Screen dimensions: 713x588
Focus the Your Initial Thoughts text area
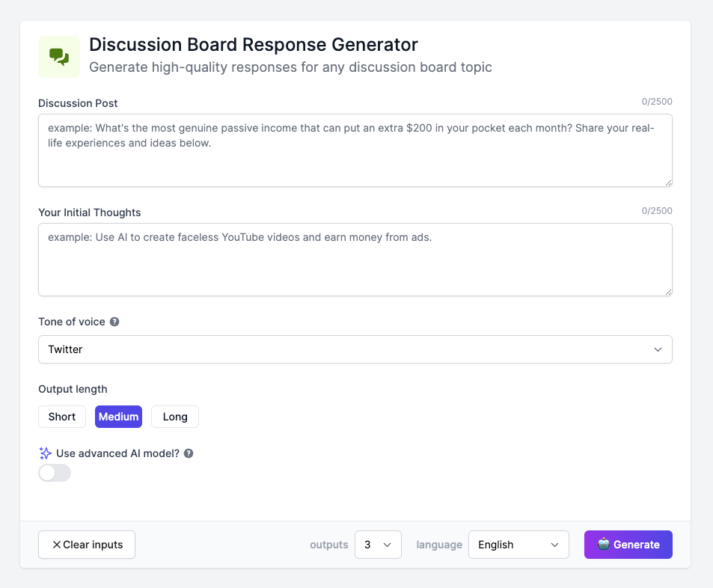(x=355, y=259)
